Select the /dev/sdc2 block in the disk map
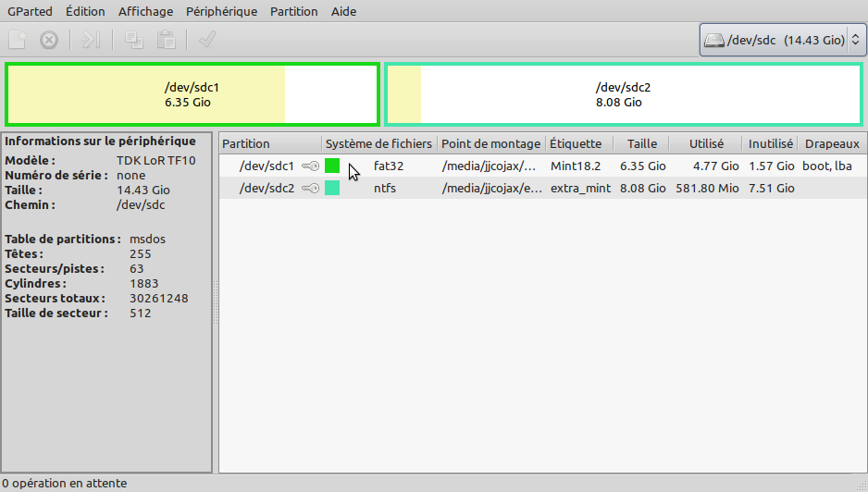Screen dimensions: 868x492 (x=623, y=94)
